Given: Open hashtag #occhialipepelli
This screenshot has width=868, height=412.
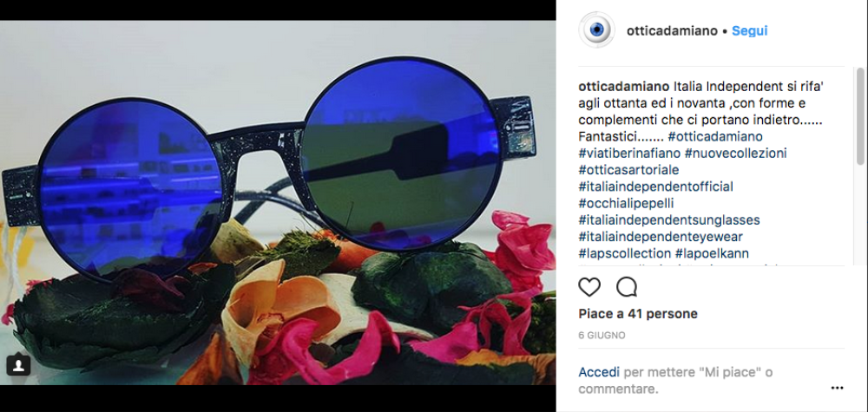Looking at the screenshot, I should pyautogui.click(x=626, y=204).
